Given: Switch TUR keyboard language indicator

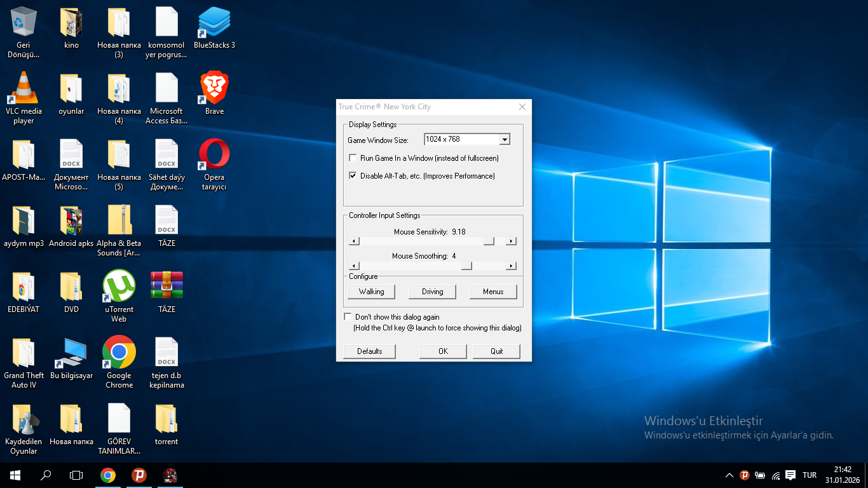Looking at the screenshot, I should pyautogui.click(x=810, y=475).
